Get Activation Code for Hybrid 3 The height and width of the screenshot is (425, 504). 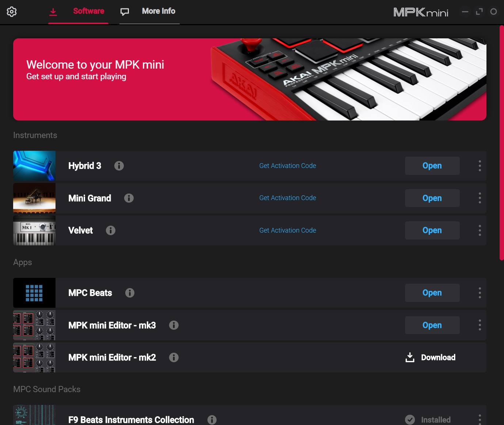(288, 166)
